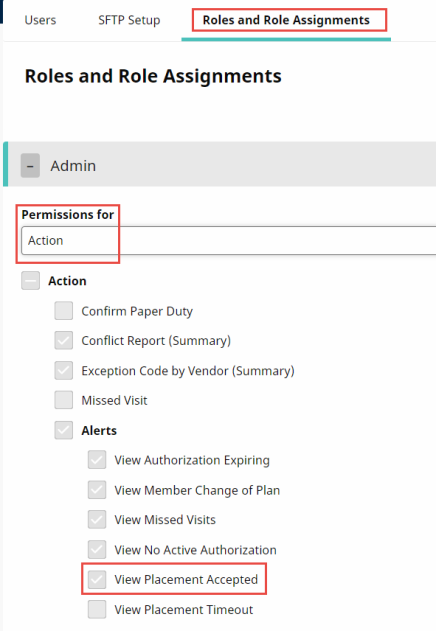Uncheck View Authorization Expiring
The image size is (436, 631).
coord(97,460)
